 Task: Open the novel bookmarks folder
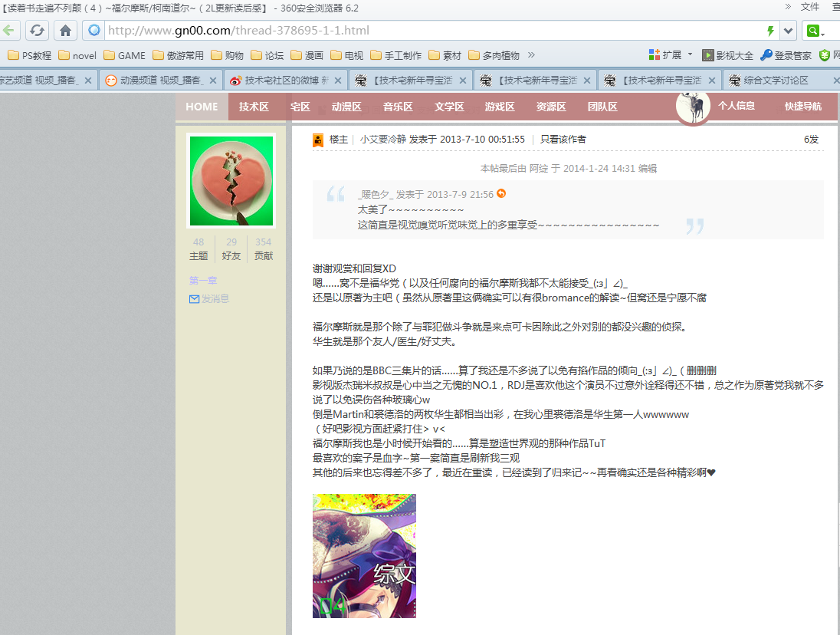pyautogui.click(x=77, y=55)
